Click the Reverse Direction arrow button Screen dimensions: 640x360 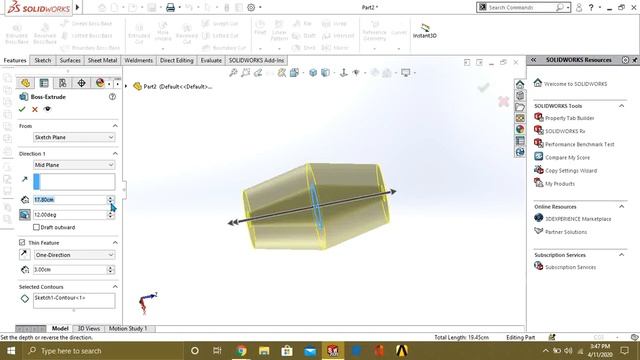(x=25, y=179)
